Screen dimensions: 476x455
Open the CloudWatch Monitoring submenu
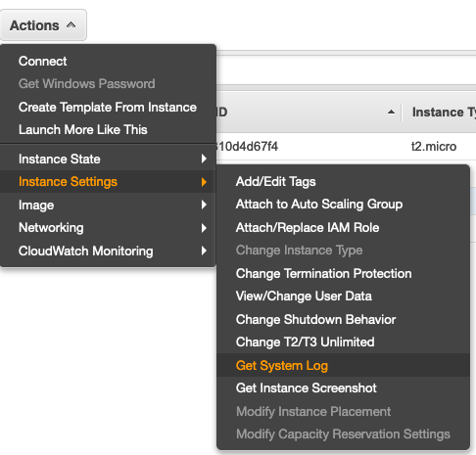pyautogui.click(x=108, y=250)
